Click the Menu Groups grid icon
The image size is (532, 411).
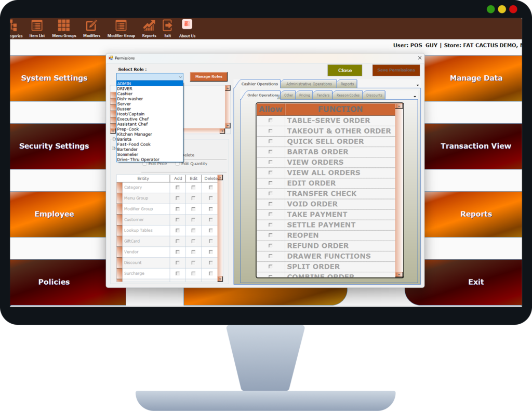[x=64, y=26]
